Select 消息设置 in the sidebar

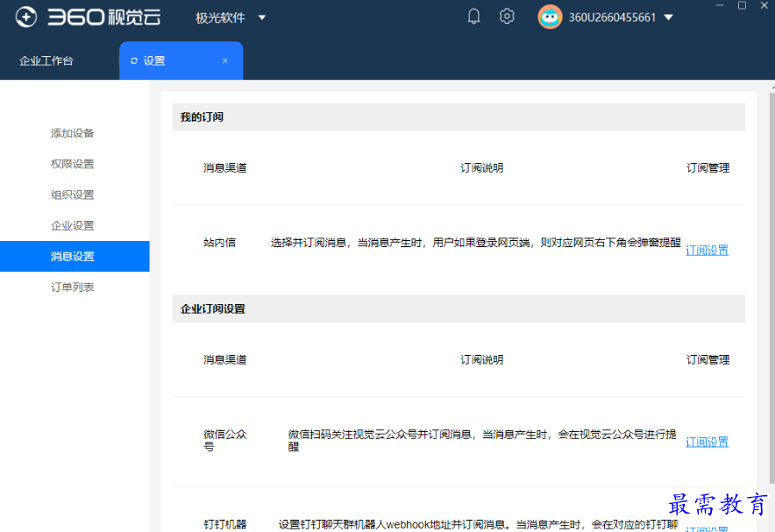click(x=75, y=257)
